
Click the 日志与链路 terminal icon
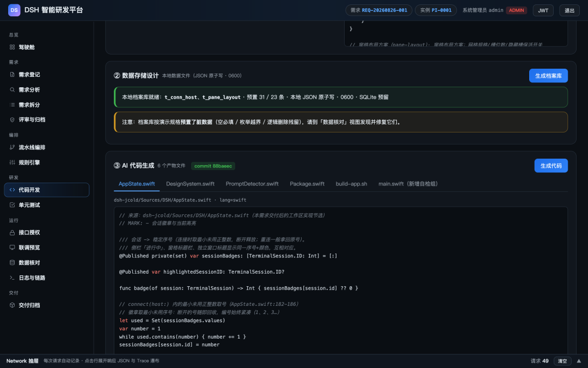click(12, 278)
